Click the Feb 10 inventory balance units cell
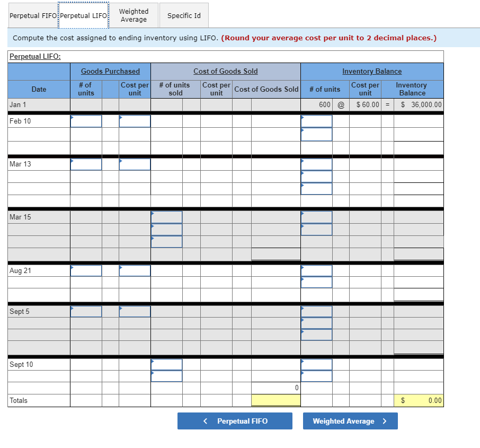The image size is (480, 448). click(316, 121)
